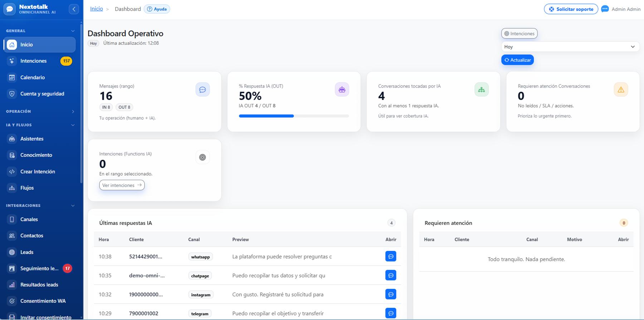Open chat for the telegram row
This screenshot has height=320, width=644.
click(x=391, y=313)
